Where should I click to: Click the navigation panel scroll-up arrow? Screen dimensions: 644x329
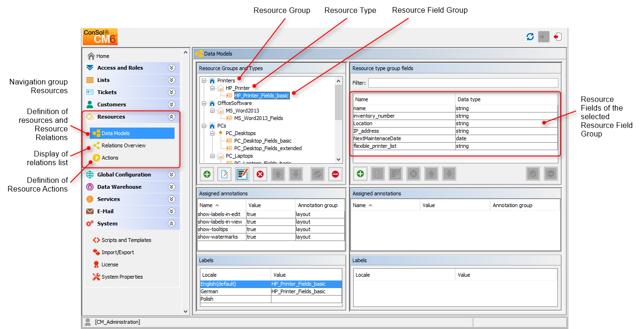point(185,52)
